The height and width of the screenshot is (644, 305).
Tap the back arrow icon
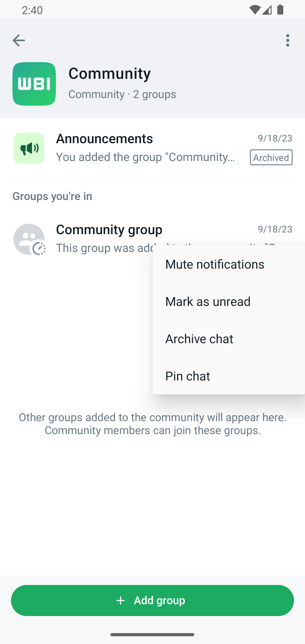(x=19, y=40)
